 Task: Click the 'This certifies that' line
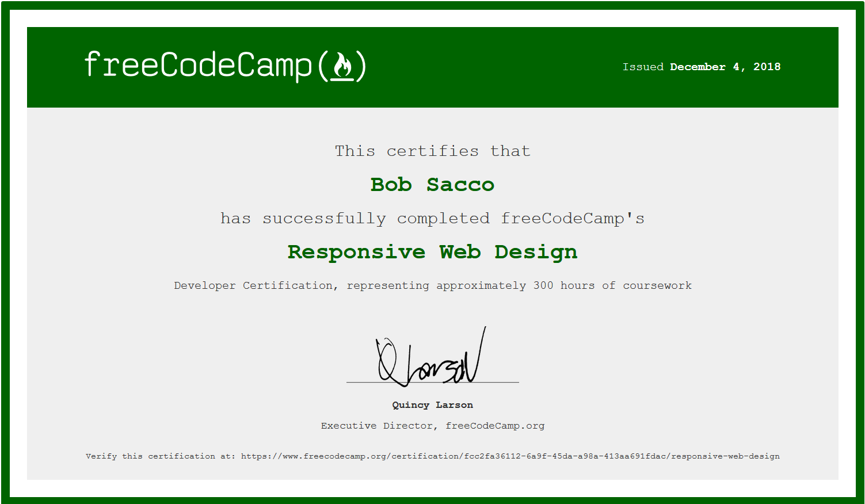click(x=432, y=151)
